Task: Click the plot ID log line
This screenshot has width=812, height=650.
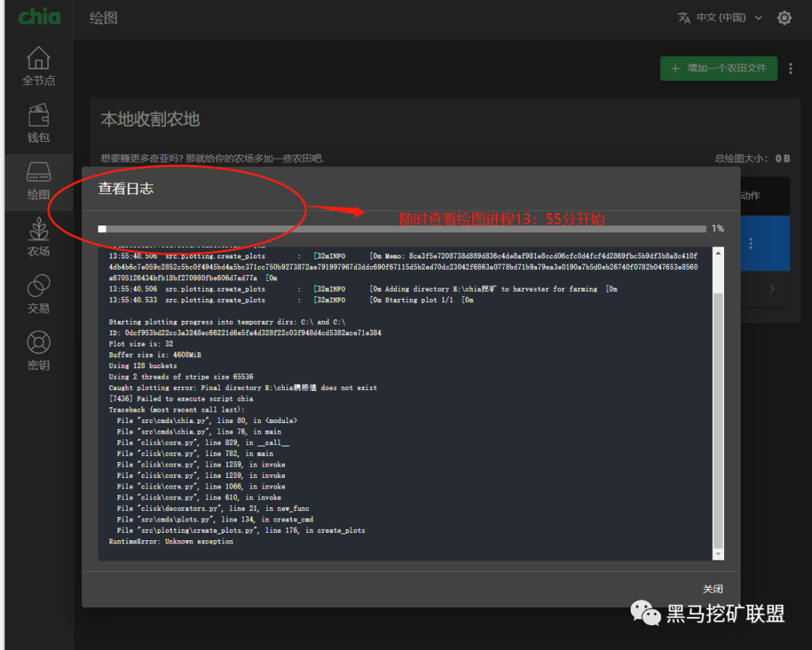Action: click(245, 333)
